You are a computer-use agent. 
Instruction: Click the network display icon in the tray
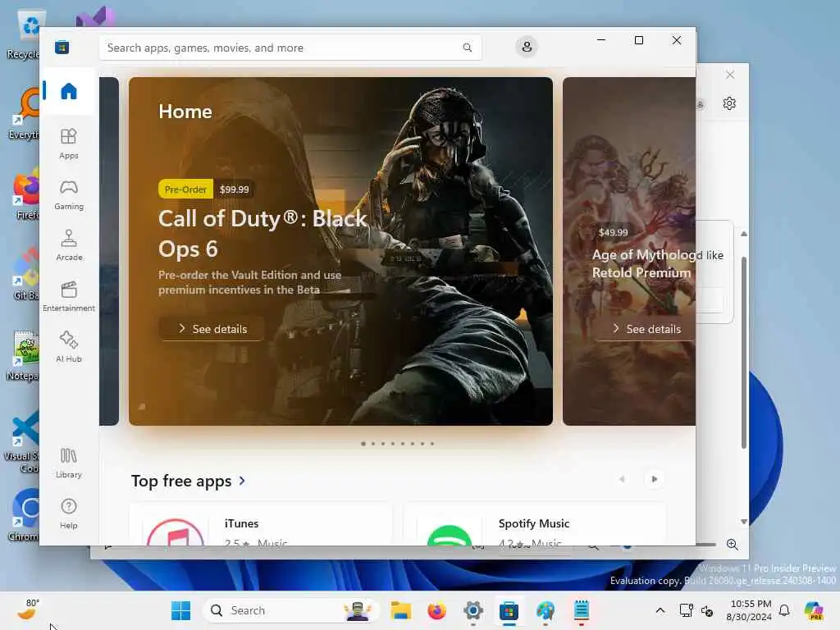687,610
